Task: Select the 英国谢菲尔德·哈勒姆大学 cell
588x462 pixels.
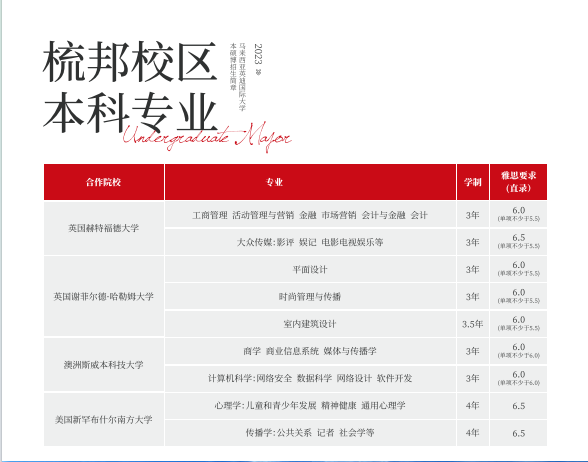Action: [x=104, y=297]
